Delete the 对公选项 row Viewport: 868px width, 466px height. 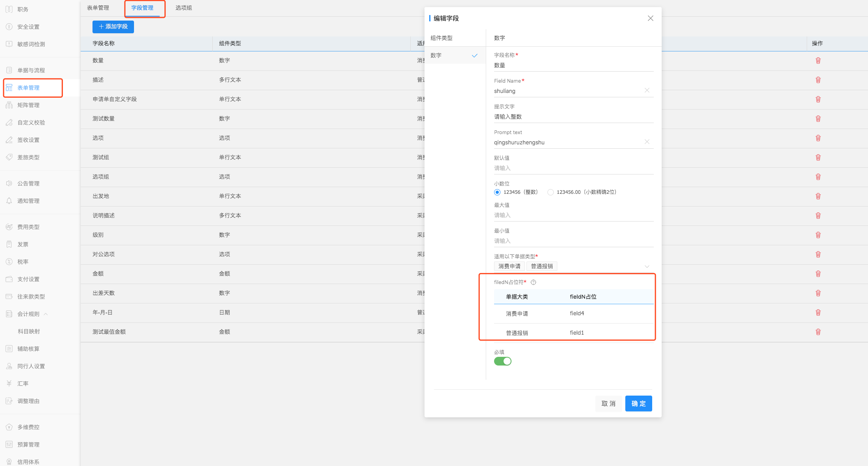(x=818, y=254)
